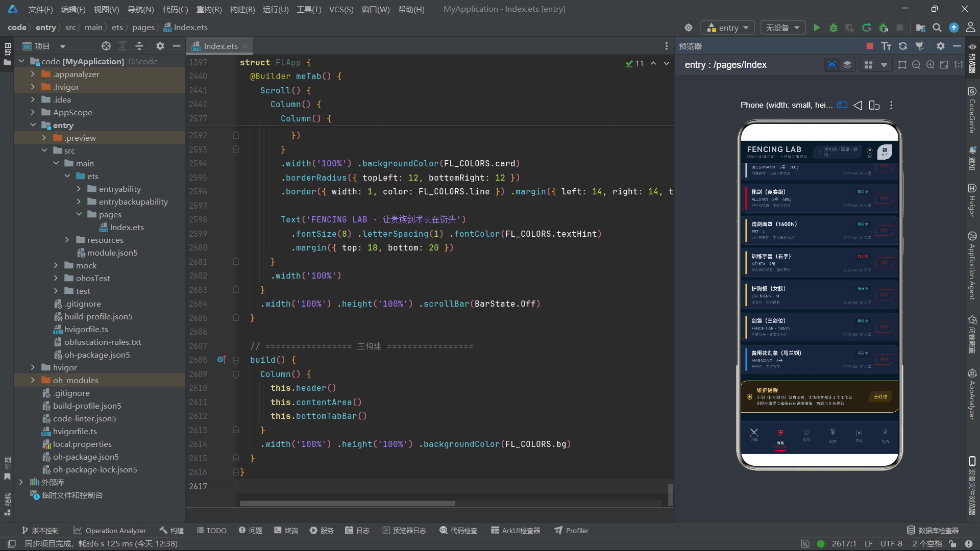Click the blue update arrow icon
The image size is (980, 551).
coord(954,28)
